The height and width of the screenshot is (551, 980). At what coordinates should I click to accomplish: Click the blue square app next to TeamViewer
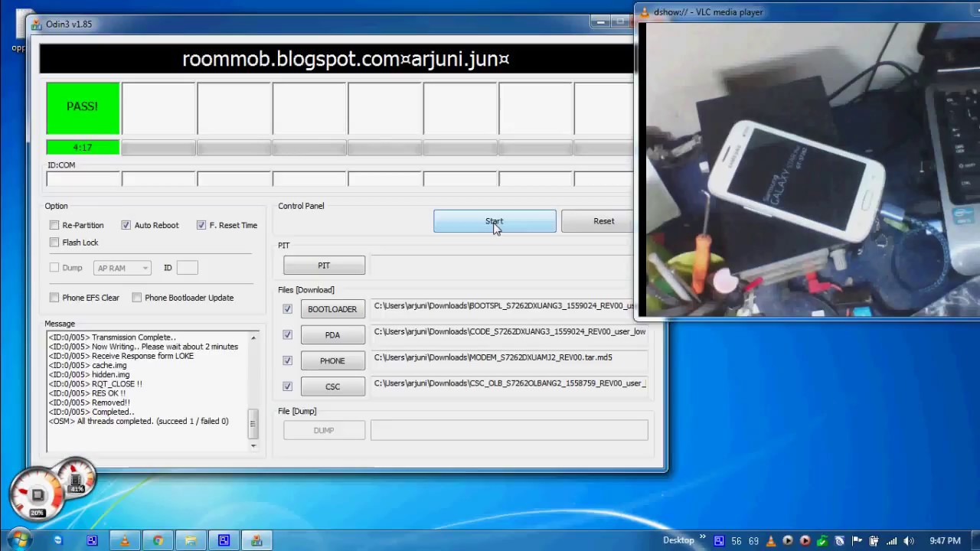click(x=92, y=540)
